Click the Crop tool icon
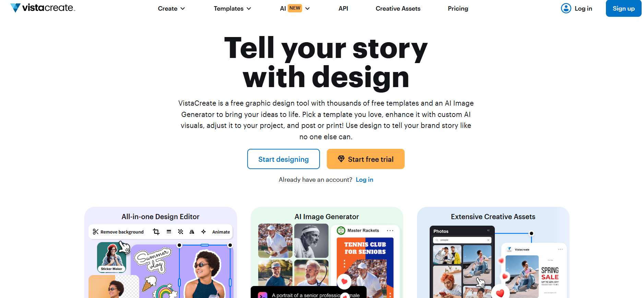The height and width of the screenshot is (298, 644). (156, 232)
